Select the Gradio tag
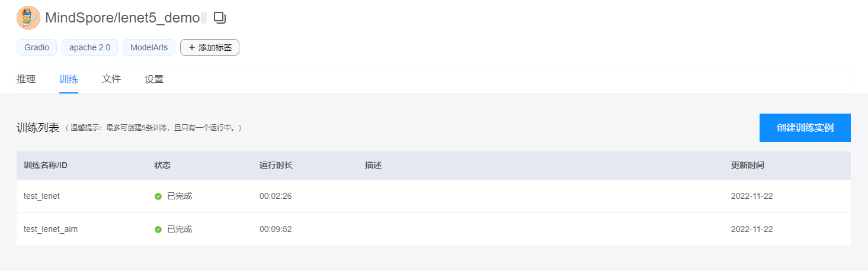 pos(37,47)
